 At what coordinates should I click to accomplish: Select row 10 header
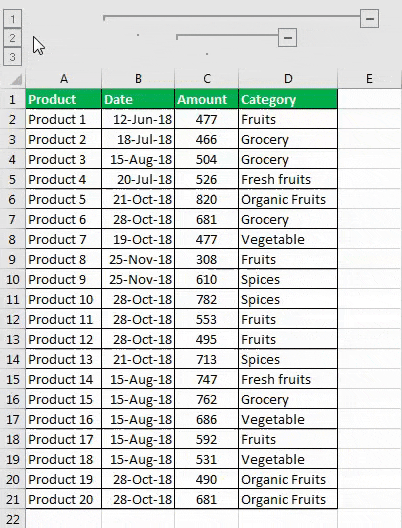pyautogui.click(x=12, y=279)
